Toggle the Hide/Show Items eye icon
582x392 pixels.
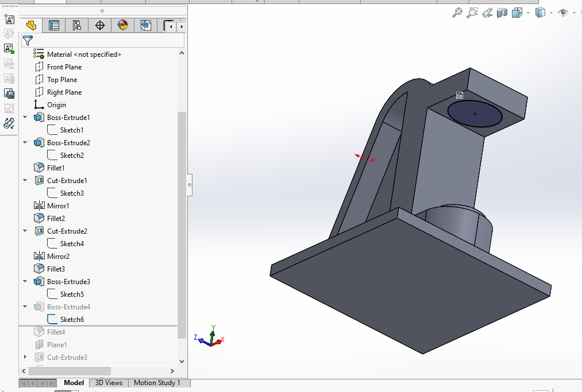pyautogui.click(x=563, y=13)
